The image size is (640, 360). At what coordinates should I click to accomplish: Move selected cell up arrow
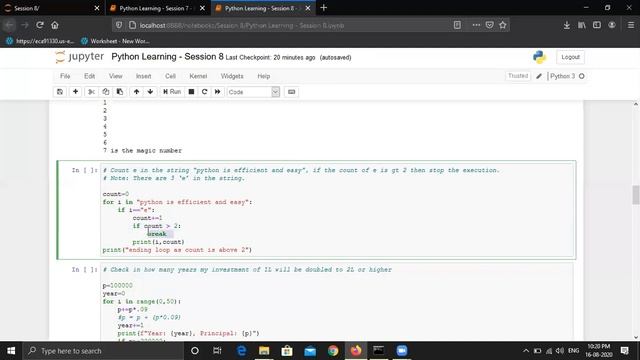(x=136, y=92)
